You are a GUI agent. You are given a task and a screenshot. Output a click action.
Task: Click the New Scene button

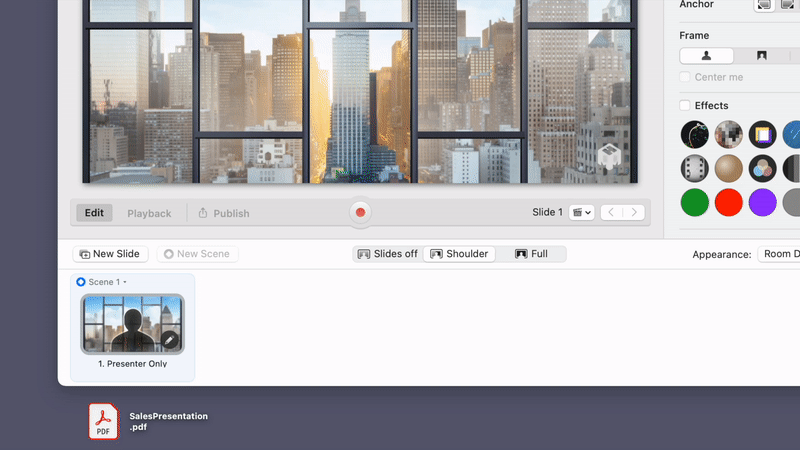coord(197,254)
